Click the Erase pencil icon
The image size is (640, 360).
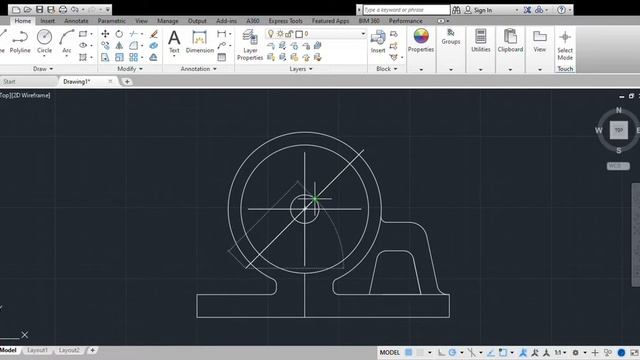click(x=154, y=34)
